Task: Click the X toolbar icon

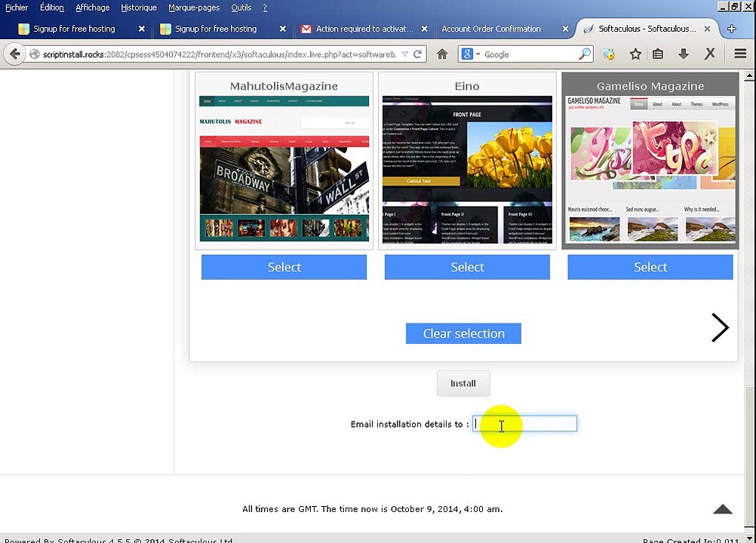Action: tap(709, 54)
